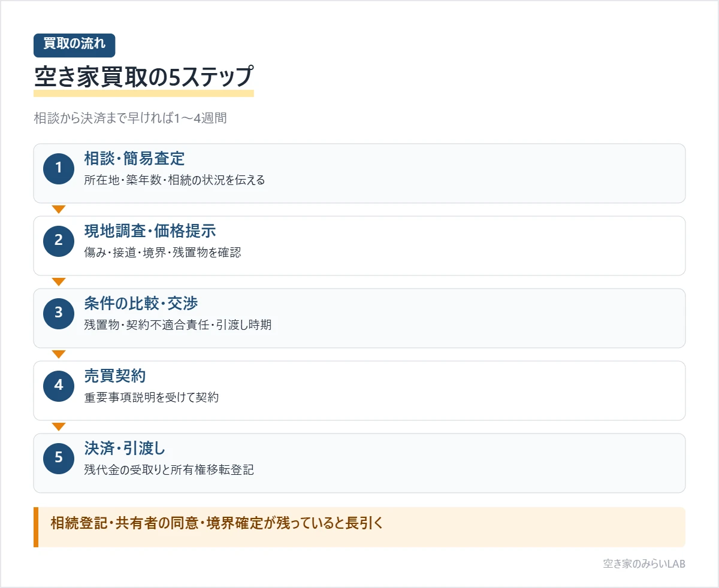Select the step title 条件の比較・交渉

142,304
